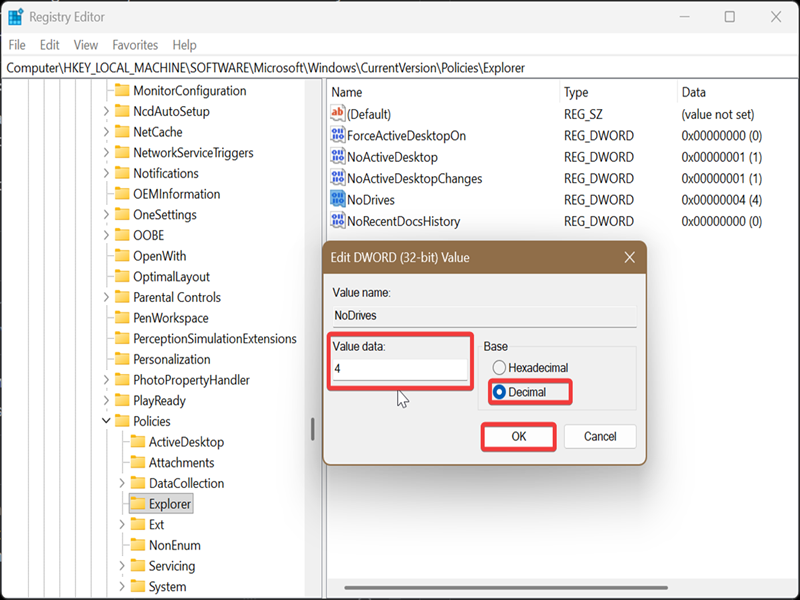Click the values pane horizontal scrollbar
This screenshot has height=600, width=800.
tap(506, 587)
